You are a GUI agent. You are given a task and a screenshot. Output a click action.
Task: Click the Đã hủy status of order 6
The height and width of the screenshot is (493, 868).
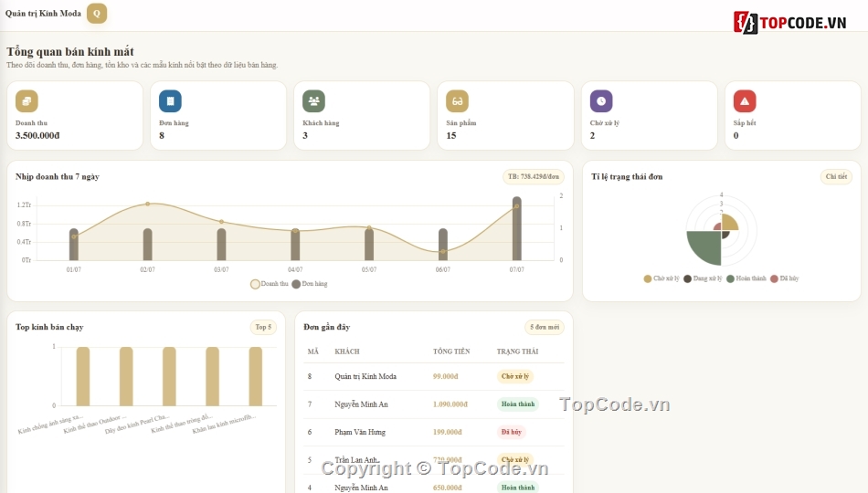click(x=512, y=432)
